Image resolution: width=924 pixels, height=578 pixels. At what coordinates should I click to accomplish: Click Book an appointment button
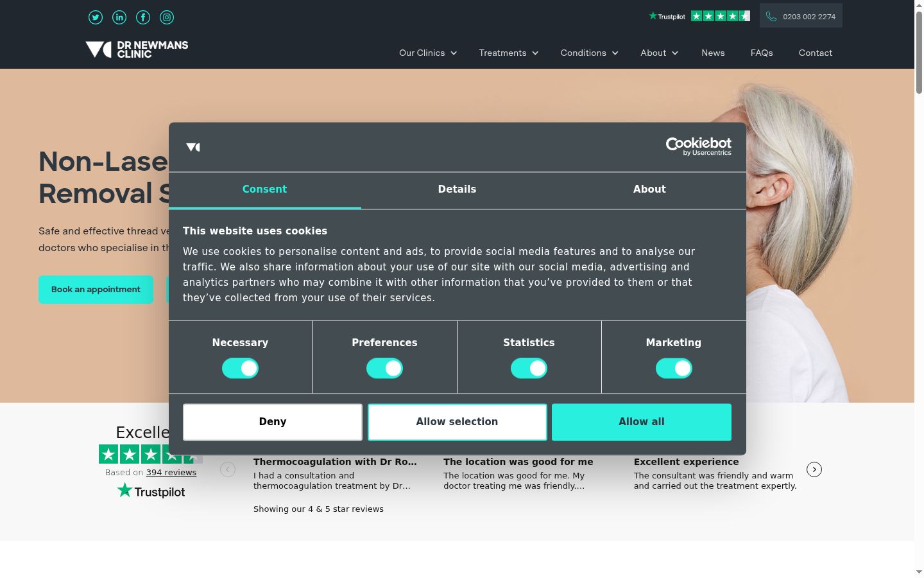pyautogui.click(x=96, y=290)
